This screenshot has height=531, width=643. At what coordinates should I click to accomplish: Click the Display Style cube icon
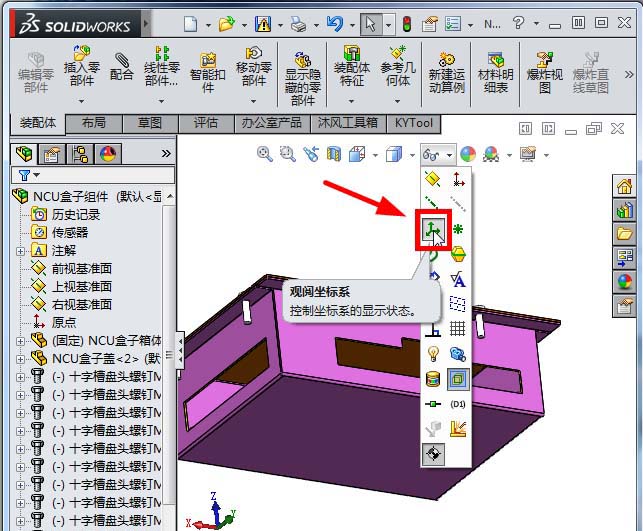pos(394,155)
